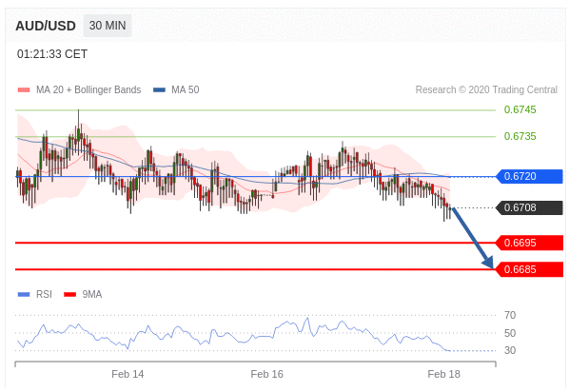Click the green 0.6735 resistance label
This screenshot has width=569, height=392.
pos(520,136)
